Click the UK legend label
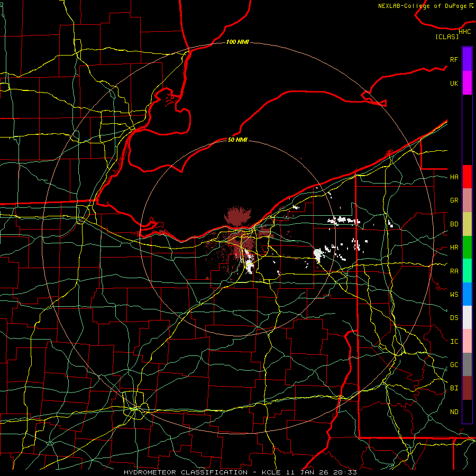Screen dimensions: 476x476 pyautogui.click(x=454, y=83)
